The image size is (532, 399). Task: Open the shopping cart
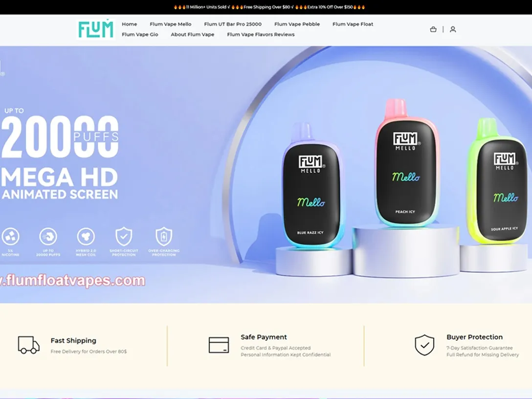(x=433, y=29)
